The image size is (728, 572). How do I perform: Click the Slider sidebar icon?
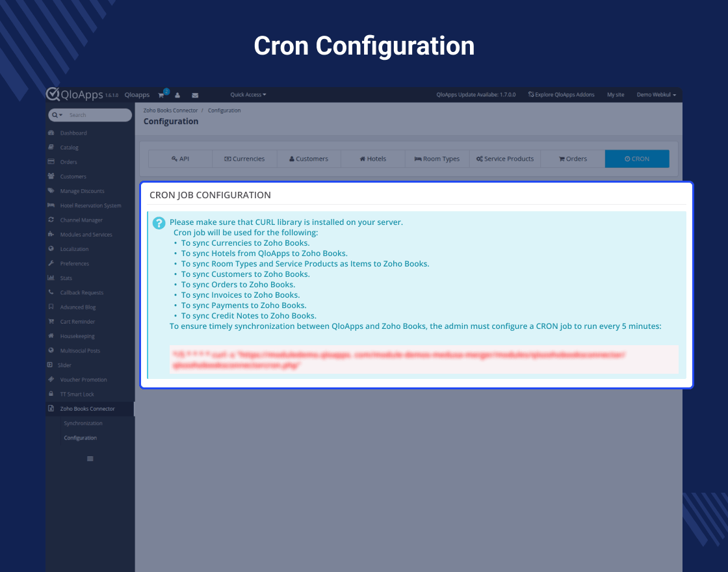[x=49, y=365]
